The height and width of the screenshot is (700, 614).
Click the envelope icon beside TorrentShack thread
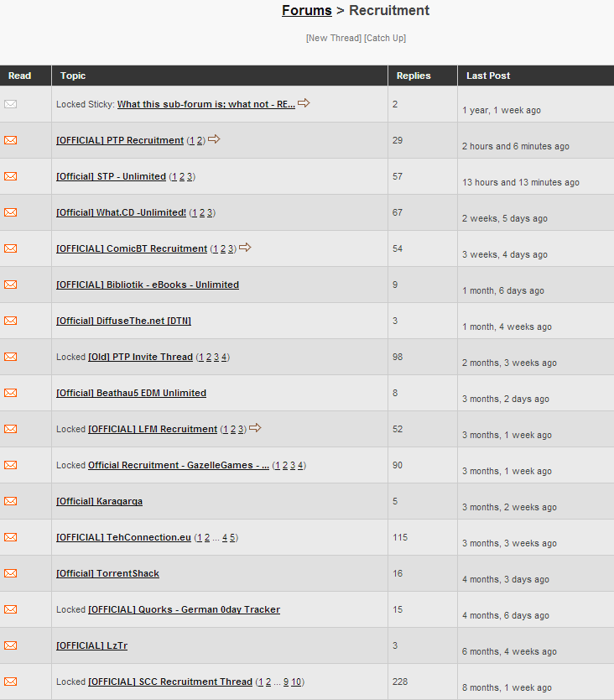pos(11,573)
